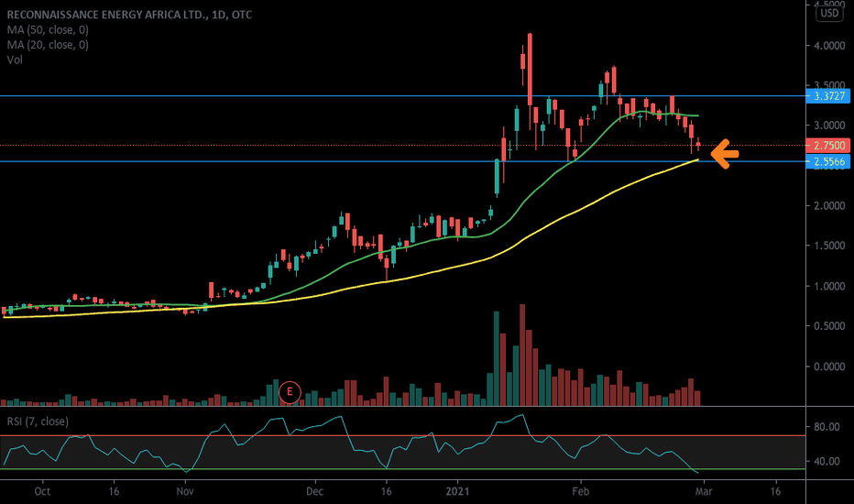
Task: Click the Mar date label on time axis
Action: pos(704,491)
